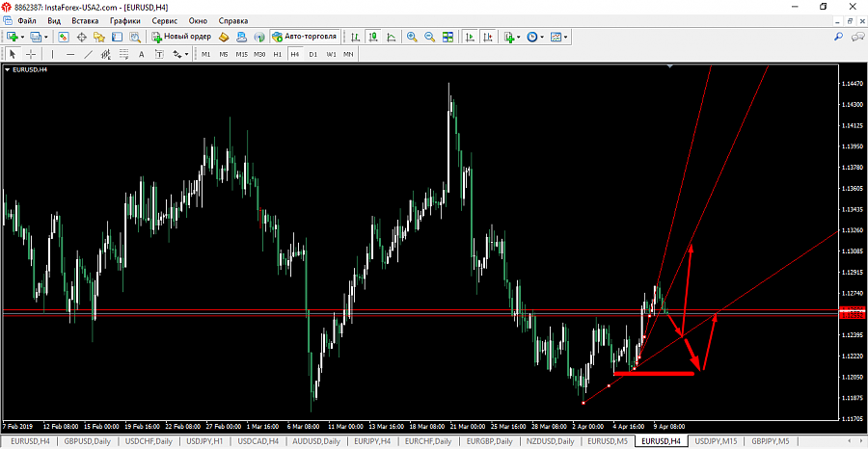Click the Новый ордер button
Image resolution: width=868 pixels, height=449 pixels.
[x=181, y=37]
